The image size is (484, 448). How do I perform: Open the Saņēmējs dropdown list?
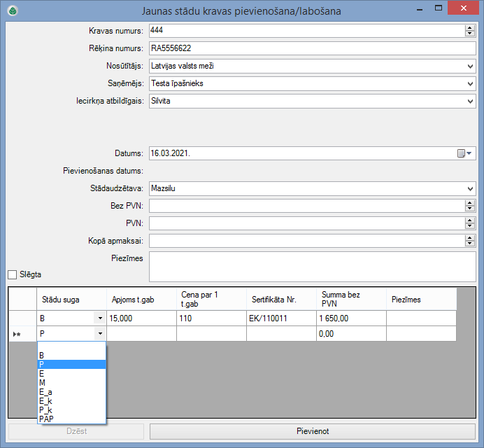[469, 83]
